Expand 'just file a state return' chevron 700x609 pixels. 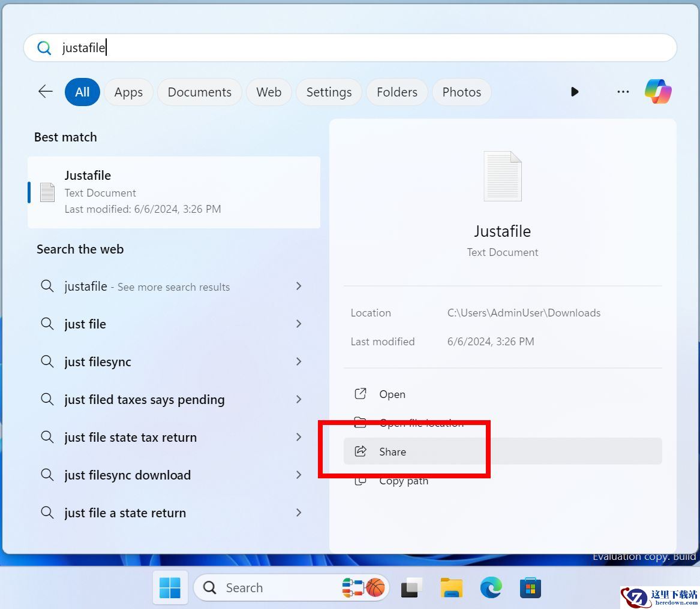[299, 512]
